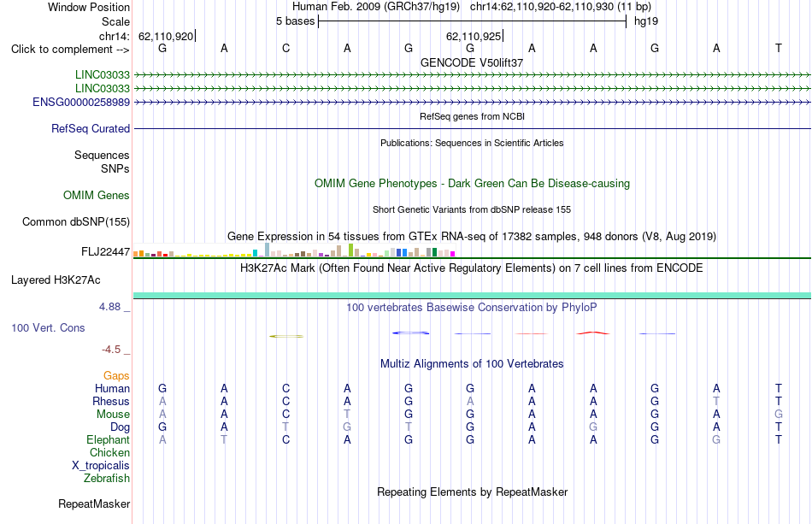This screenshot has width=812, height=524.
Task: Click the C base in the Rhesus row
Action: (285, 401)
